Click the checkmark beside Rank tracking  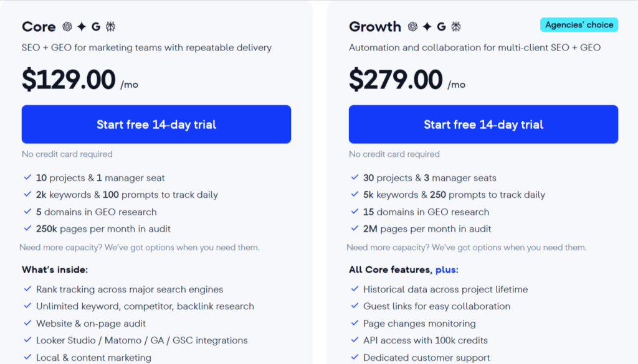27,289
